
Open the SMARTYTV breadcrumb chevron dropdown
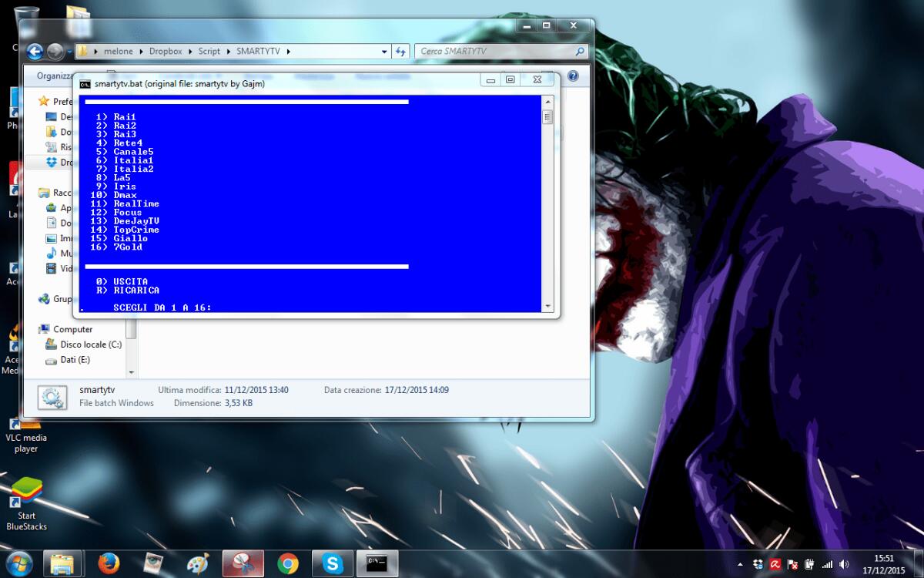290,52
